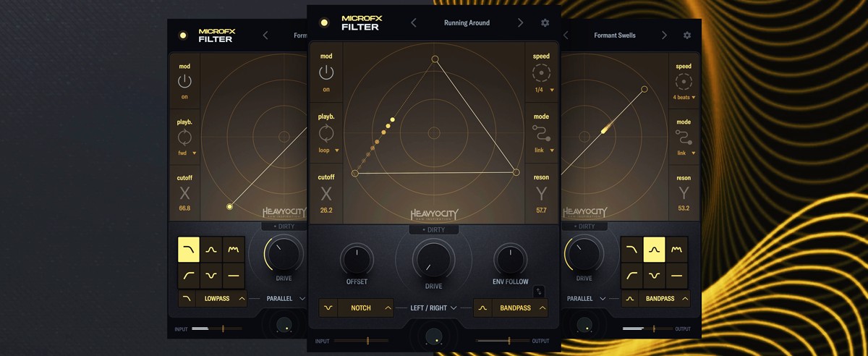Select formant shape in right window grid
This screenshot has height=356, width=868.
click(676, 249)
